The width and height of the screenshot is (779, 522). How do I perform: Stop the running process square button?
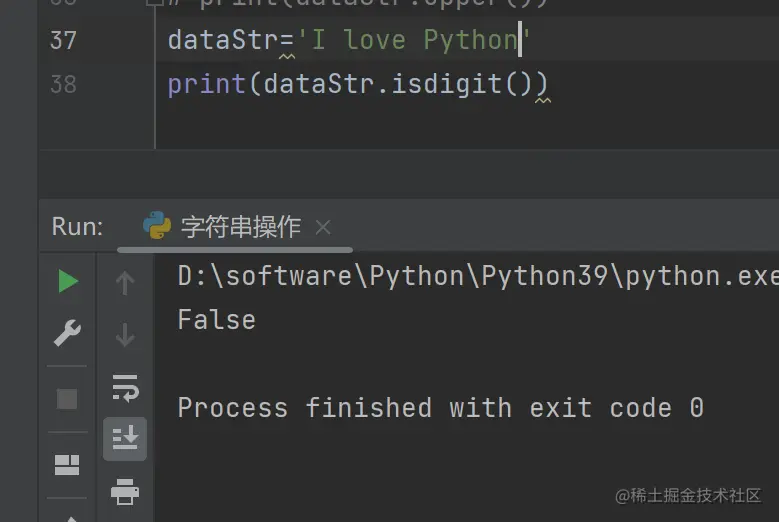[x=67, y=399]
